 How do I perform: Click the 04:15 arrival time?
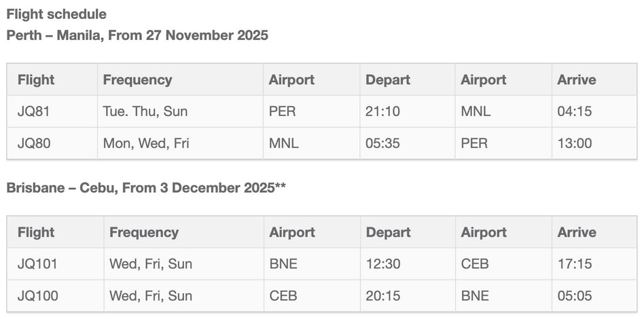[575, 111]
